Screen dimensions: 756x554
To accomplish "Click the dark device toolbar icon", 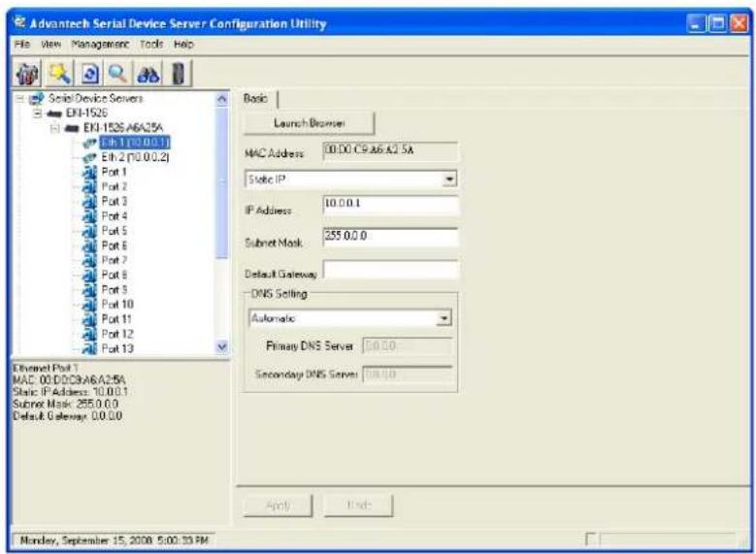I will (179, 74).
